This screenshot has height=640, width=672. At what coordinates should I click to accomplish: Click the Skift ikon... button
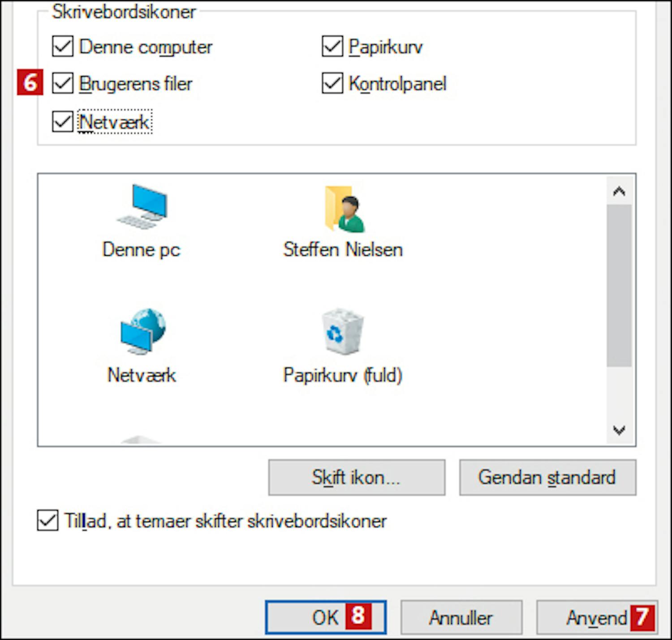357,477
